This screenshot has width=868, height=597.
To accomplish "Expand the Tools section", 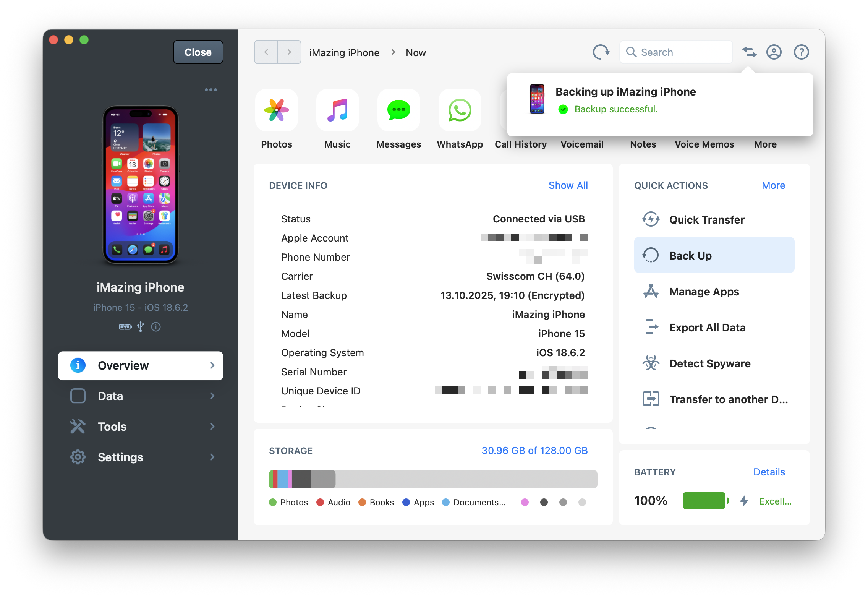I will pyautogui.click(x=140, y=427).
